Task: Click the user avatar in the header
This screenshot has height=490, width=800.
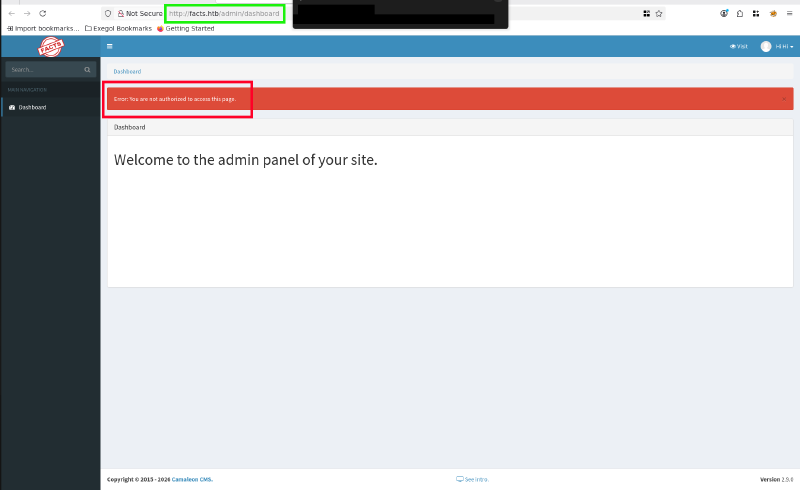Action: (x=766, y=47)
